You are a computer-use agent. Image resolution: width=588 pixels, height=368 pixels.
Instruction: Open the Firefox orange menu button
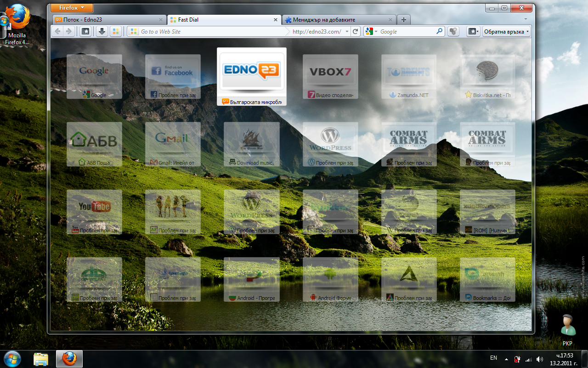click(x=72, y=8)
